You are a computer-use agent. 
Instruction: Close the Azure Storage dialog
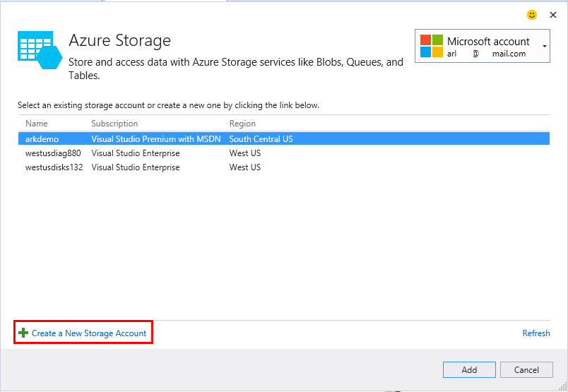coord(553,15)
